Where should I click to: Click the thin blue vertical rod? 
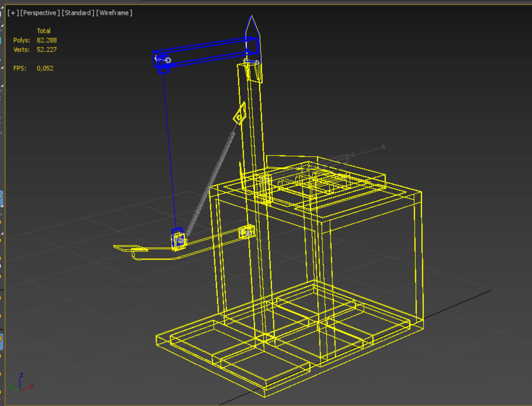pyautogui.click(x=169, y=145)
